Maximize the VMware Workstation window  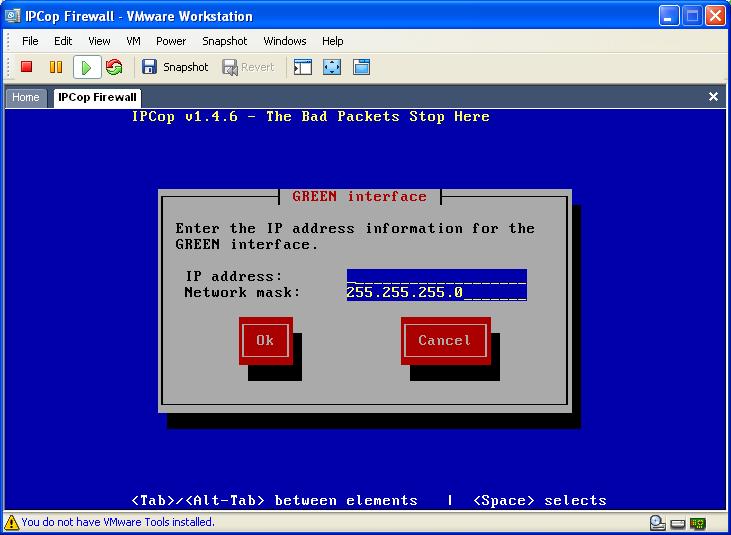692,16
